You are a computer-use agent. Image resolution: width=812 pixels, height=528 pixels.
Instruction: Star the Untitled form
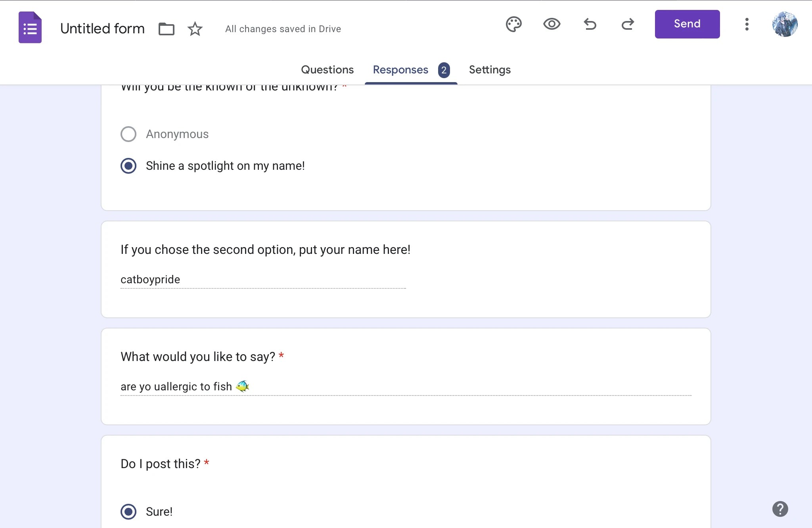click(195, 29)
